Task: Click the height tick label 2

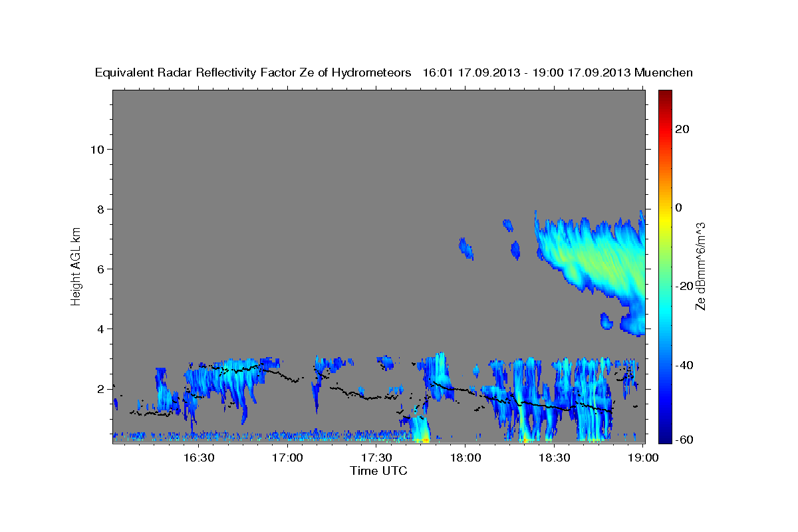Action: (101, 388)
